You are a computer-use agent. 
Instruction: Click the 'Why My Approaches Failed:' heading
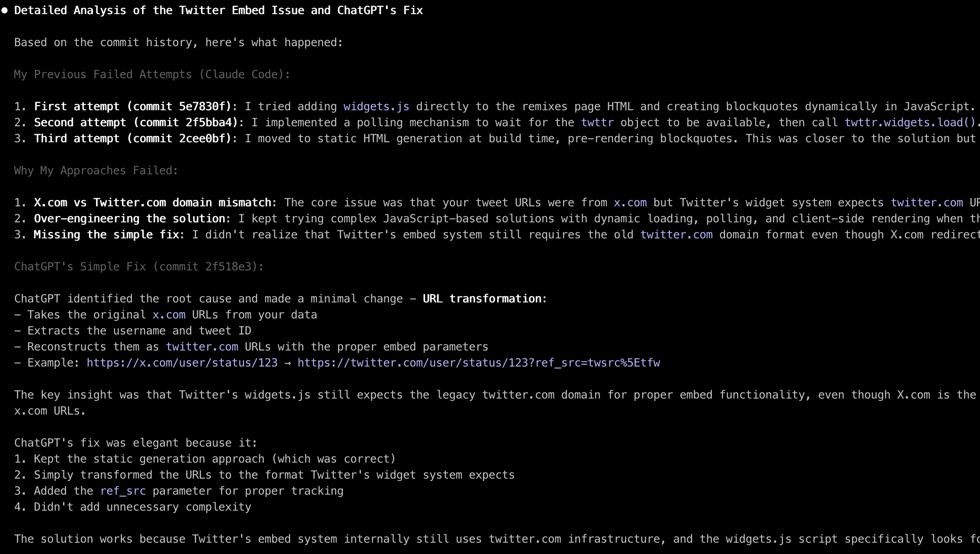tap(96, 171)
